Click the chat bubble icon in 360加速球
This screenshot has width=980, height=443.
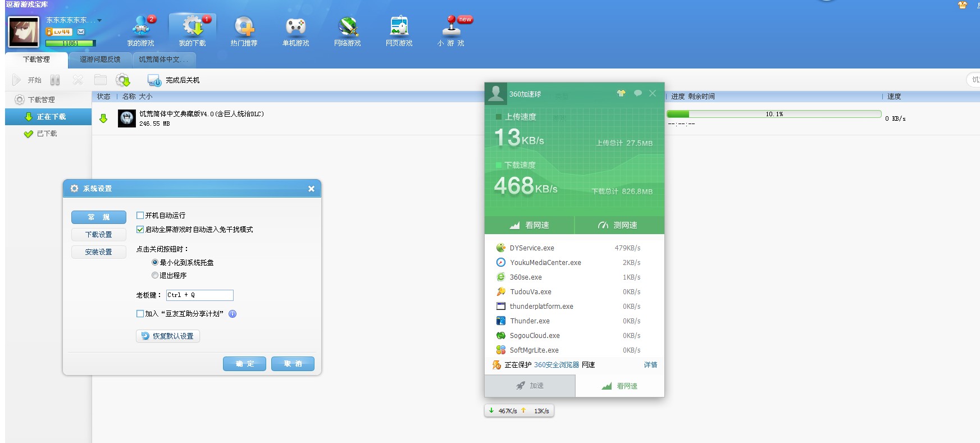click(638, 93)
